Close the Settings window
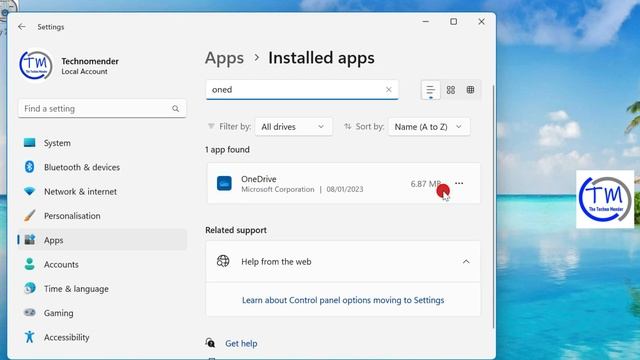The height and width of the screenshot is (360, 640). (x=482, y=22)
